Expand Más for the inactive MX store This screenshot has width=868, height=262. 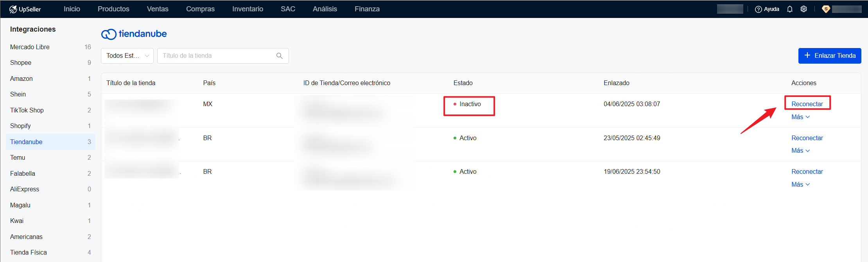tap(800, 117)
